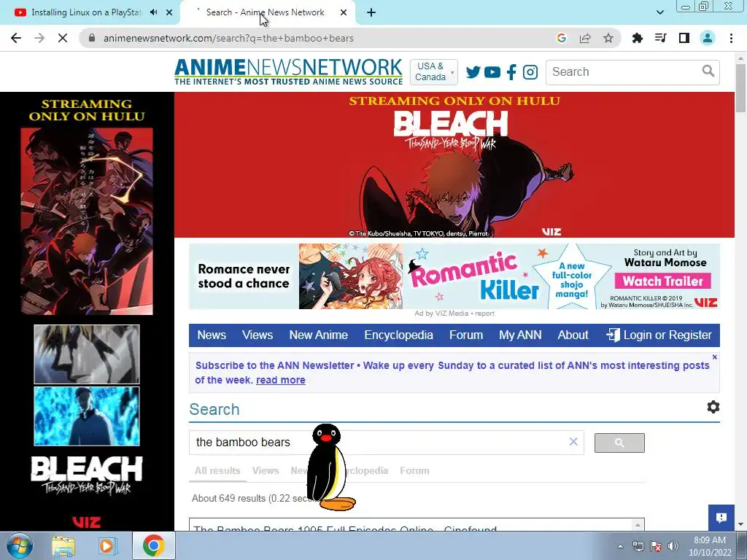Image resolution: width=747 pixels, height=560 pixels.
Task: Open ANN Instagram page icon
Action: [530, 72]
